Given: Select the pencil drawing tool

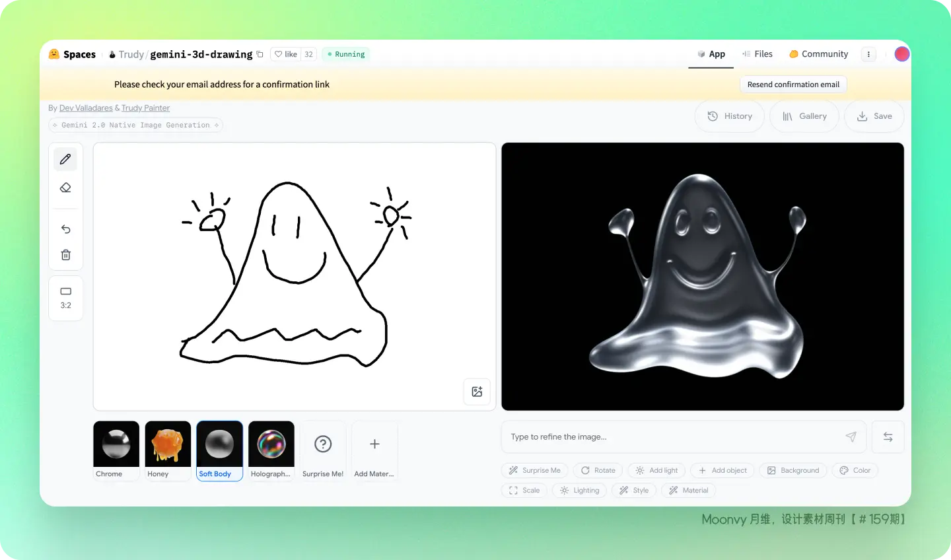Looking at the screenshot, I should [65, 159].
